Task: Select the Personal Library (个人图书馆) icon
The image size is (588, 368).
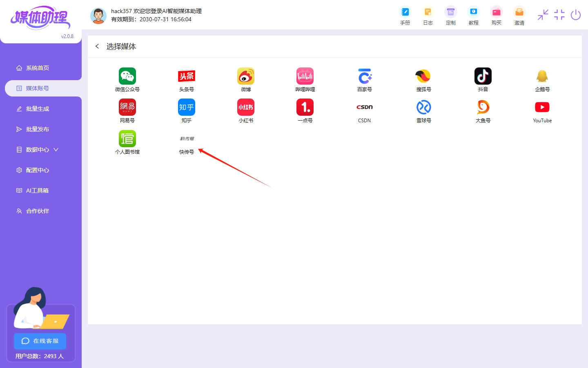Action: click(x=127, y=139)
